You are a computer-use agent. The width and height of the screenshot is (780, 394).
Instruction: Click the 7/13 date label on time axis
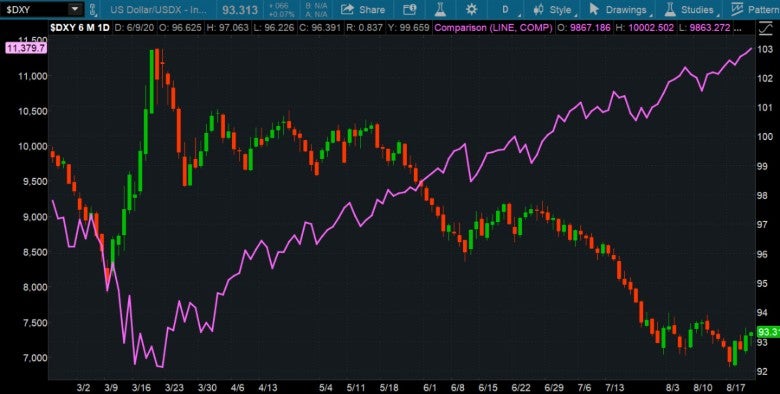click(x=615, y=388)
